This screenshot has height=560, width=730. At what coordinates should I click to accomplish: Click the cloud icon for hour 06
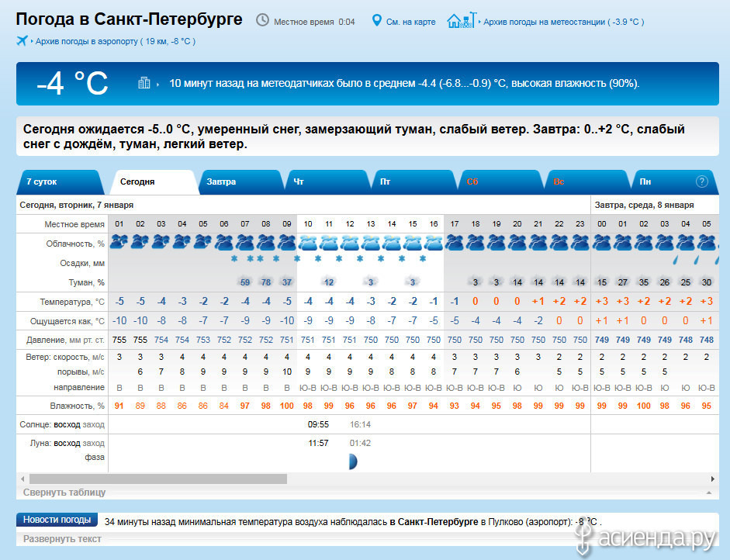[x=224, y=243]
